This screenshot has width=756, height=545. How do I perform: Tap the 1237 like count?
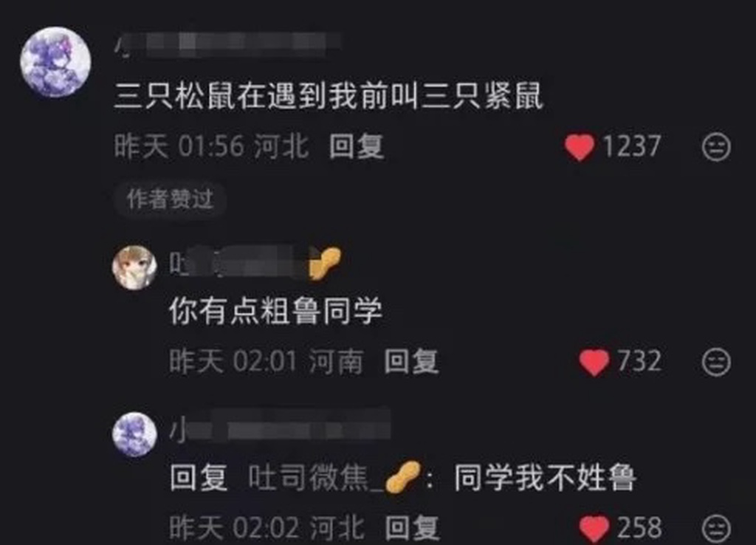[x=632, y=146]
